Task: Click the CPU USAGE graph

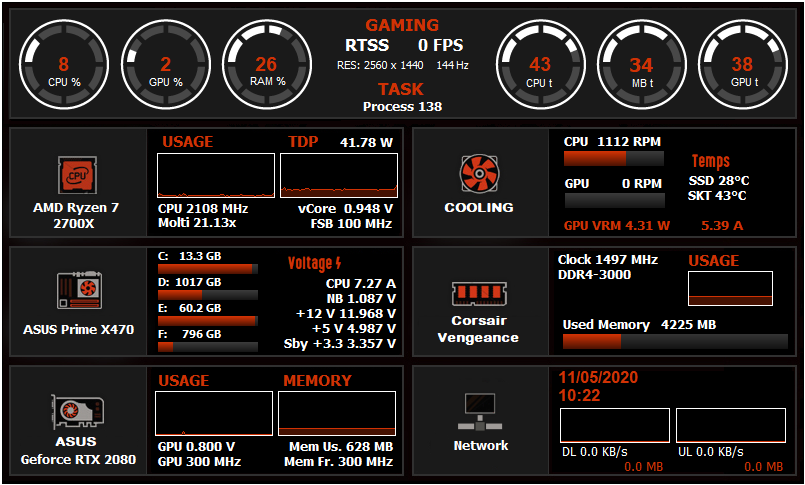Action: click(x=216, y=176)
